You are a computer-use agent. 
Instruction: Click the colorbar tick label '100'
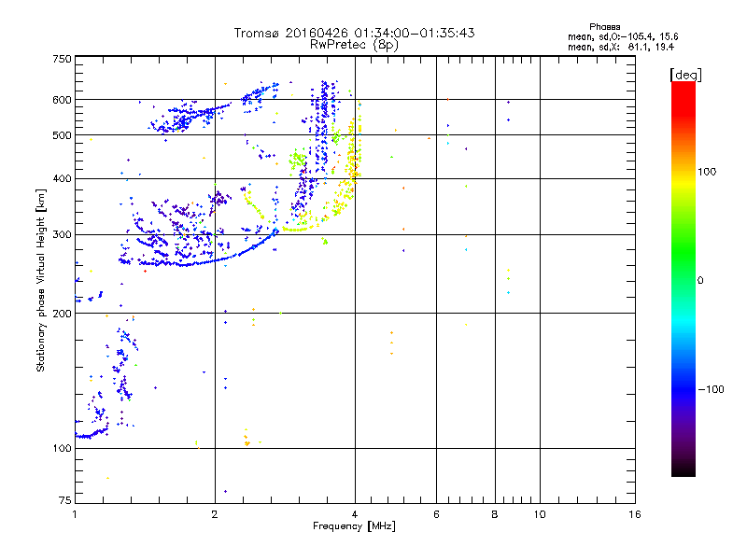coord(707,172)
